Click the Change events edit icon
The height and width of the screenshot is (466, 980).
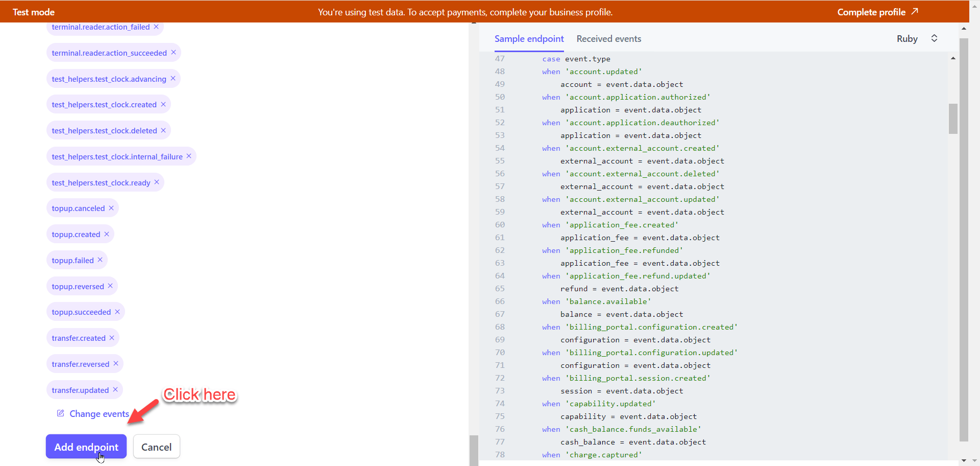pos(61,413)
